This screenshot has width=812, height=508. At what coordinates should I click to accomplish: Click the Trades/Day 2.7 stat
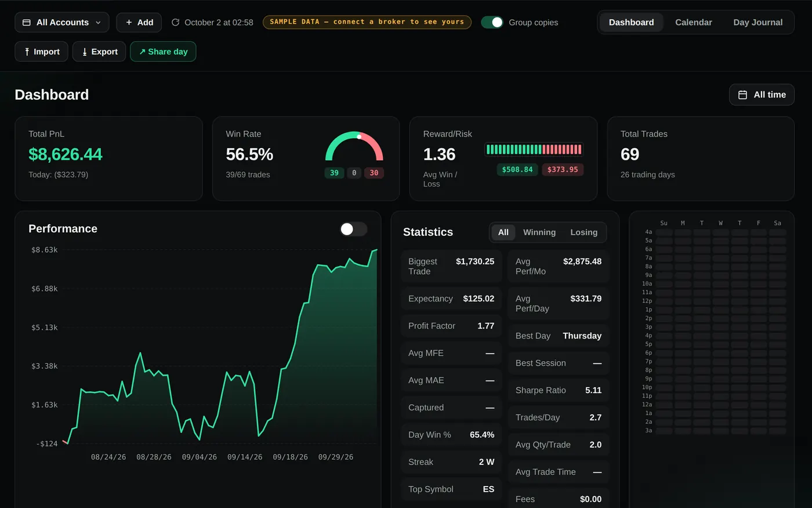tap(559, 417)
